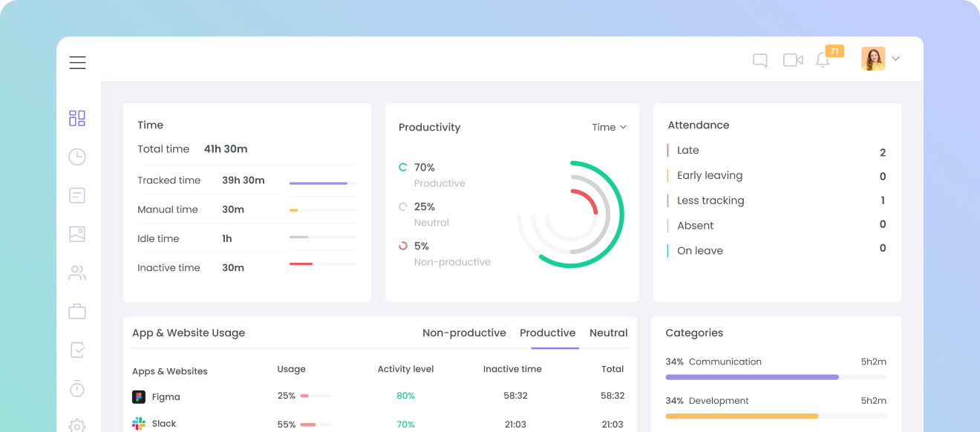Click the 5% Non-productive legend entry
This screenshot has width=980, height=432.
pyautogui.click(x=445, y=254)
